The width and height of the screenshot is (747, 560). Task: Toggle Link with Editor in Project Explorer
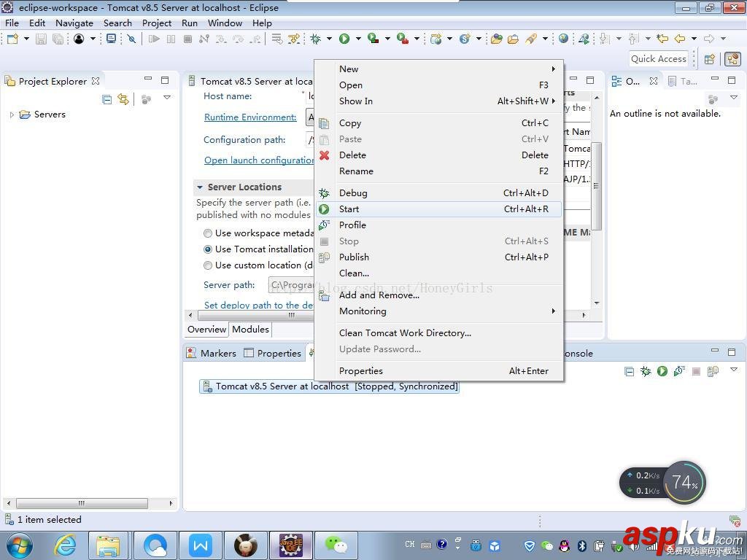click(123, 99)
